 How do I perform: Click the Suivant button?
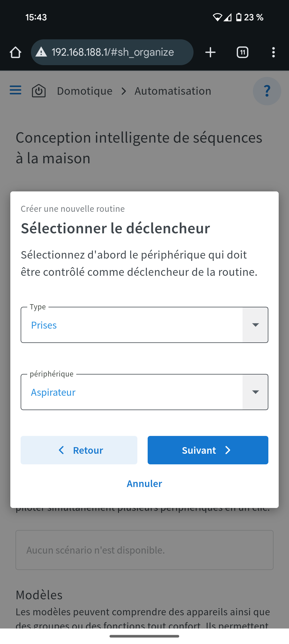coord(208,450)
